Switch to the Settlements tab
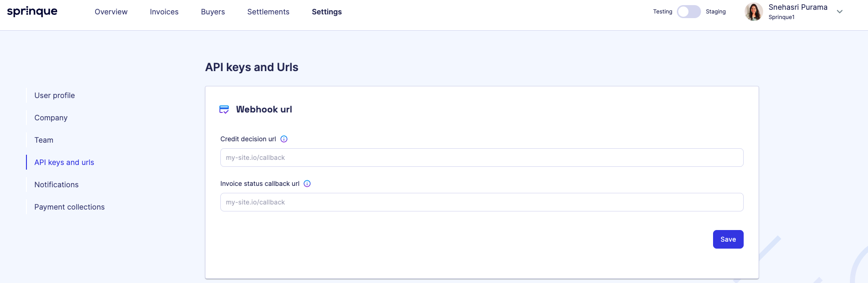 (268, 12)
